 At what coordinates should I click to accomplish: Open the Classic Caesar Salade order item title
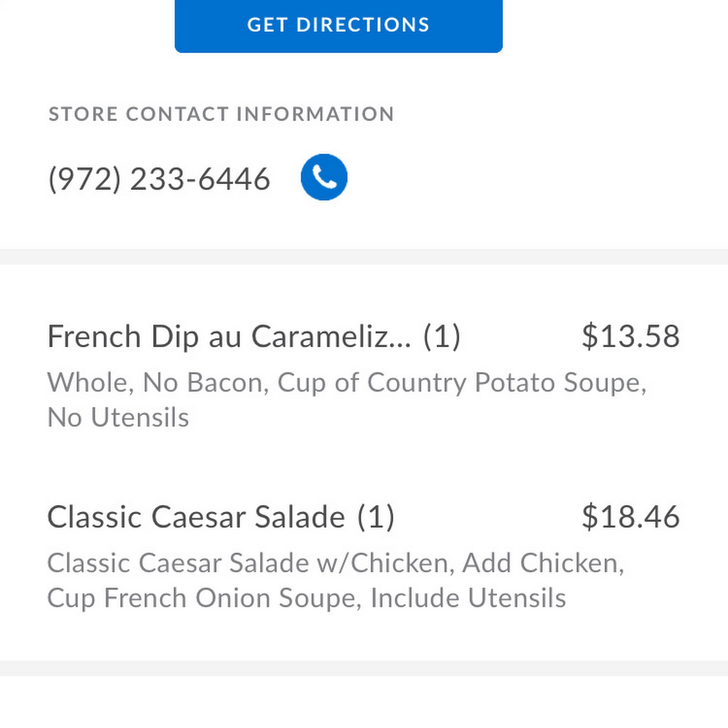[x=196, y=517]
